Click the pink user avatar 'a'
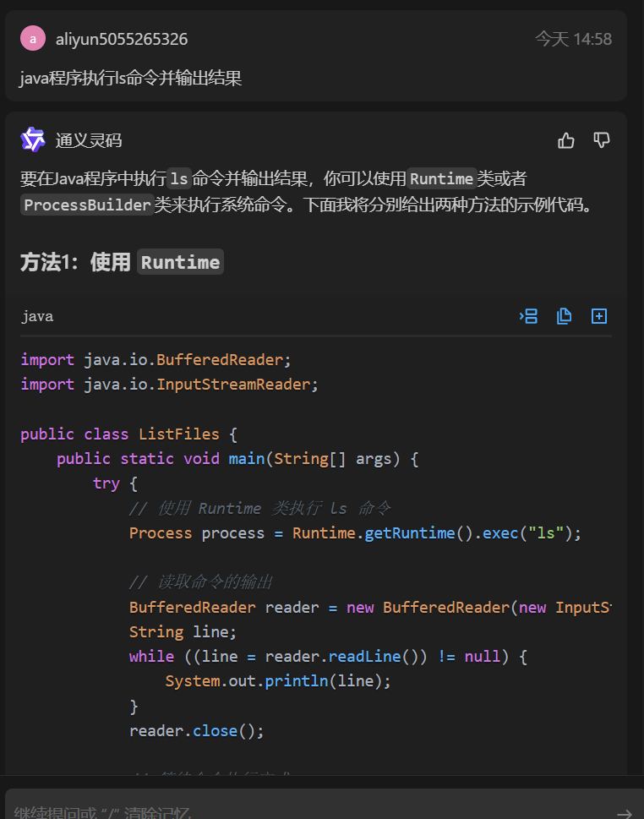 [x=33, y=39]
